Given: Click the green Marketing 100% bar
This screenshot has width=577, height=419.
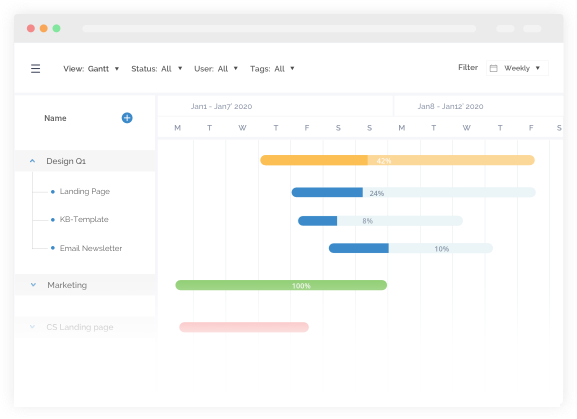Looking at the screenshot, I should 281,285.
